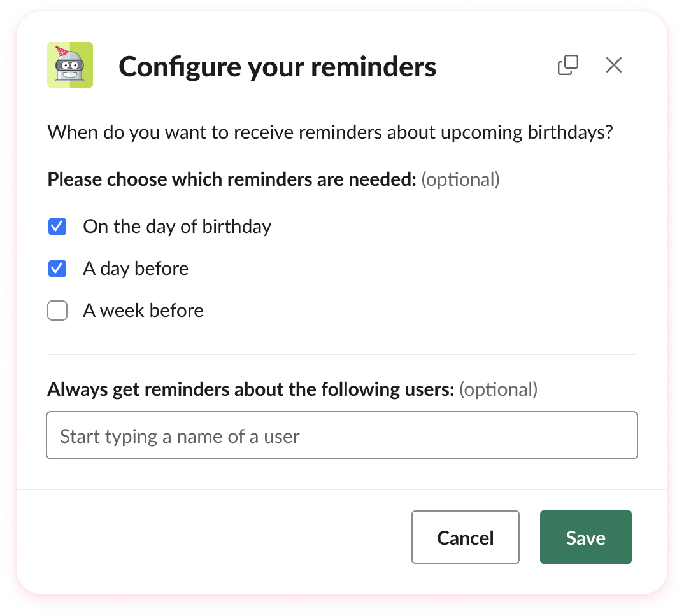Enable the 'A week before' reminder
Image resolution: width=684 pixels, height=616 pixels.
point(57,311)
